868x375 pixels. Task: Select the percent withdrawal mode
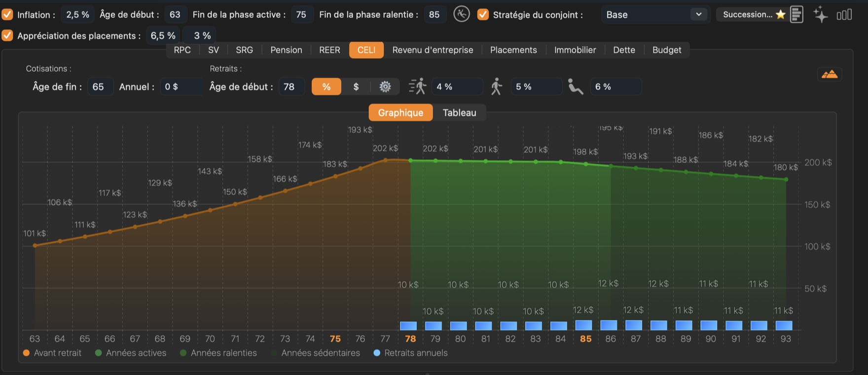click(326, 87)
